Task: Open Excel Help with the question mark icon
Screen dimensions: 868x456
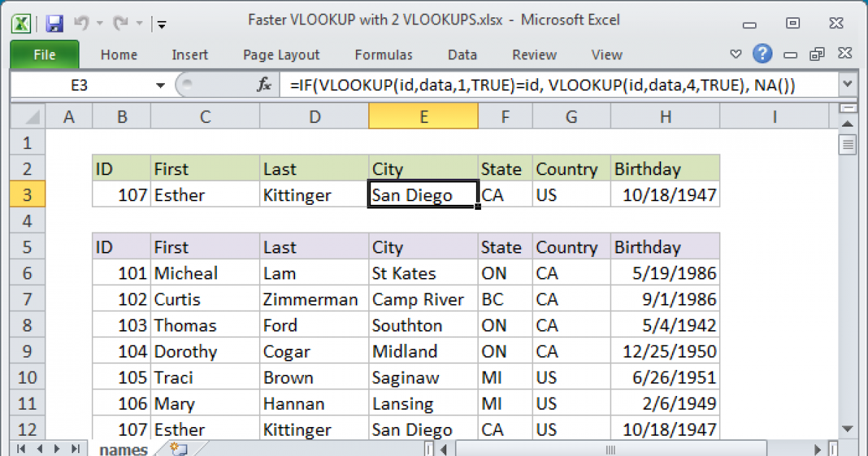Action: pos(762,54)
